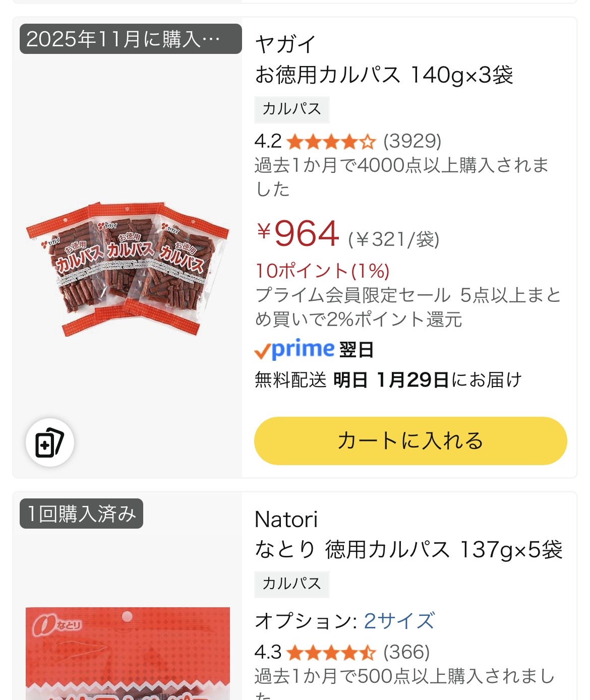Tap the Prime logo badge
590x700 pixels.
coord(294,349)
